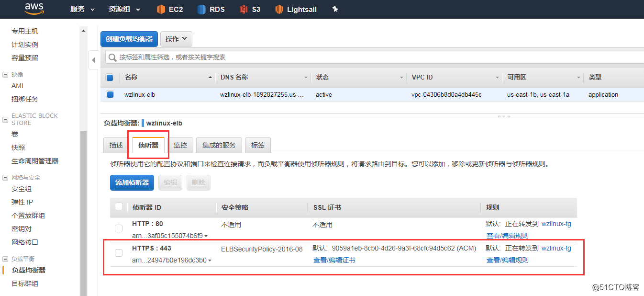
Task: Click sort arrow on 名称 column
Action: (211, 78)
